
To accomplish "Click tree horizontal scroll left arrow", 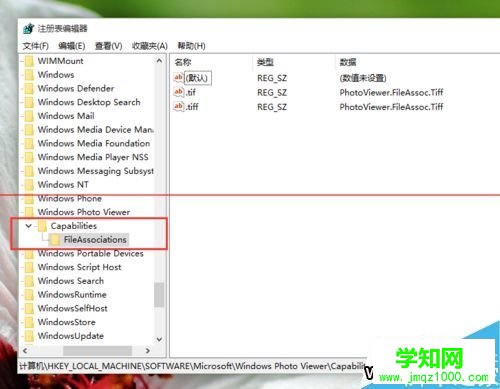I will (25, 351).
